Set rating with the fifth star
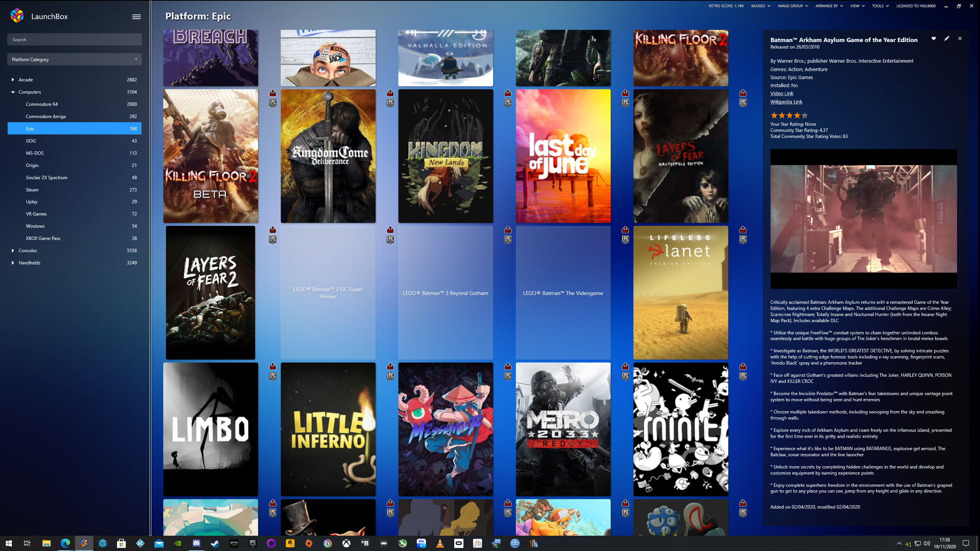This screenshot has height=551, width=980. click(804, 115)
